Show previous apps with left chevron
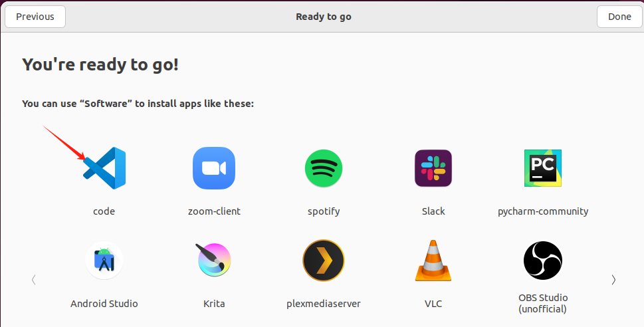644x327 pixels. (34, 280)
